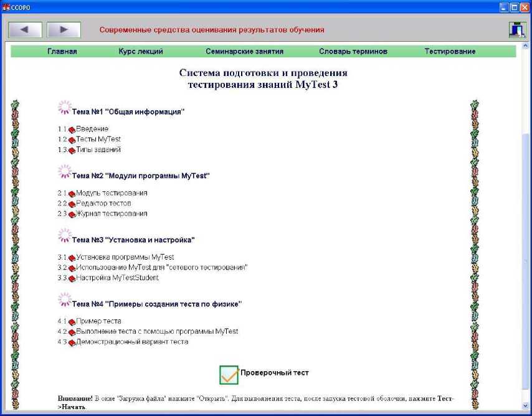Click the red book icon next to Журнал тестирования
Viewport: 532px width, 416px height.
coord(72,215)
